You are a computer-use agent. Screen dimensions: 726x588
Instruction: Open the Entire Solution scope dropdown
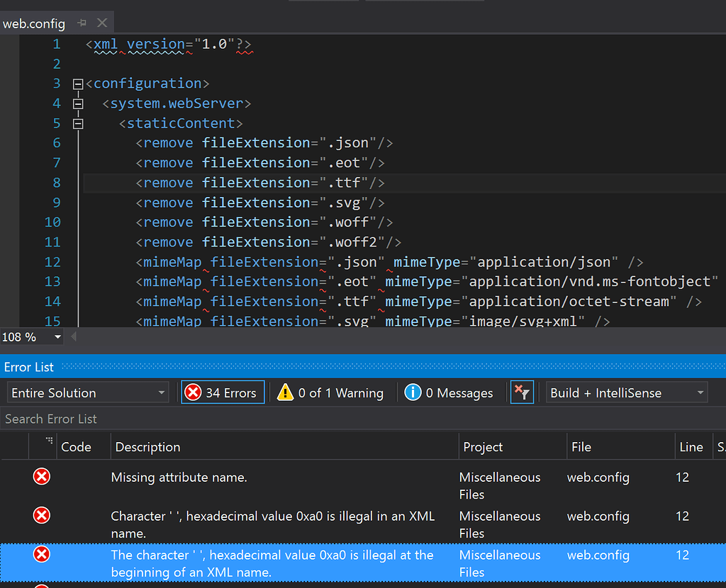pos(88,392)
